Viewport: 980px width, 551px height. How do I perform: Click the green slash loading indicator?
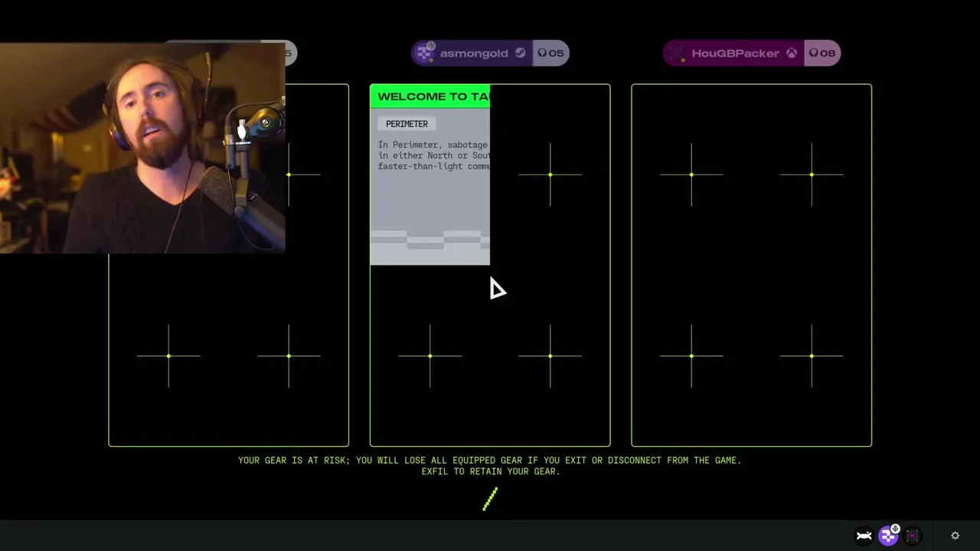490,499
